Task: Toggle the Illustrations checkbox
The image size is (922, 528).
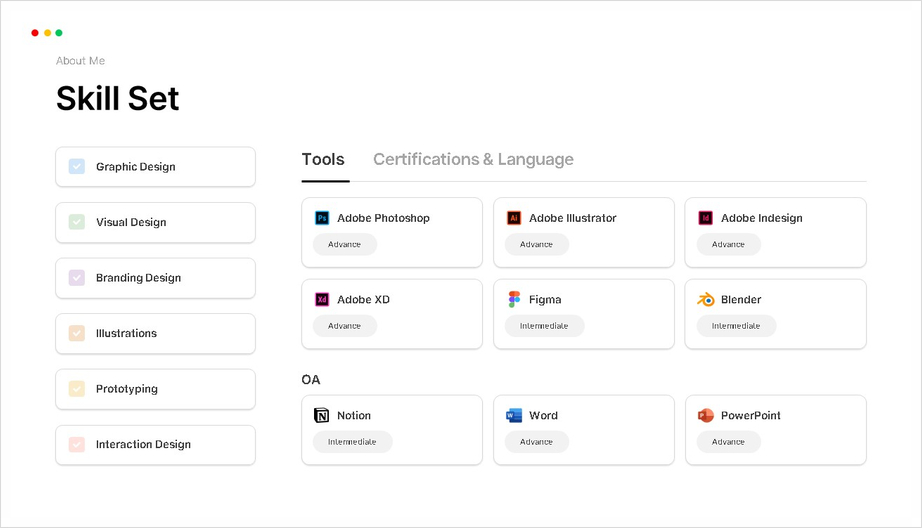Action: pos(76,333)
